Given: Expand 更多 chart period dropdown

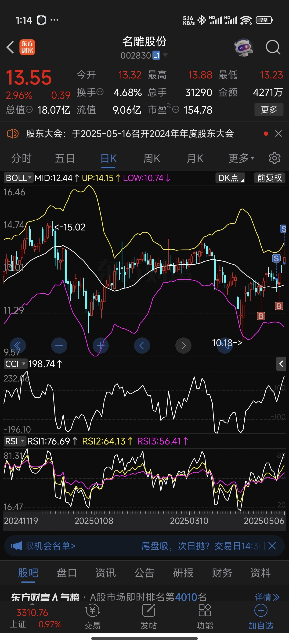Looking at the screenshot, I should (241, 158).
